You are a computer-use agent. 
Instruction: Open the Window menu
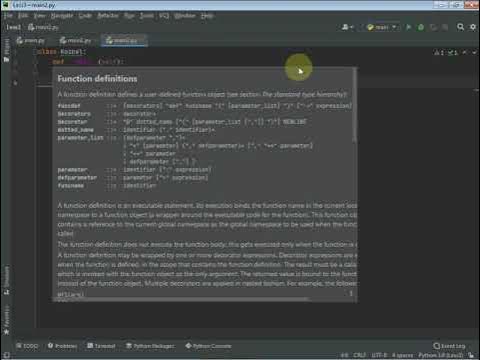pyautogui.click(x=184, y=16)
